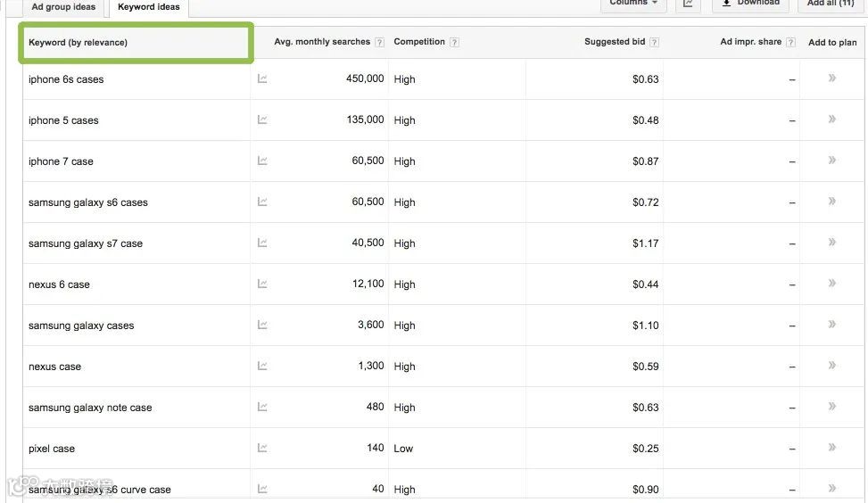
Task: Open trend chart for samsung galaxy cases
Action: click(262, 325)
